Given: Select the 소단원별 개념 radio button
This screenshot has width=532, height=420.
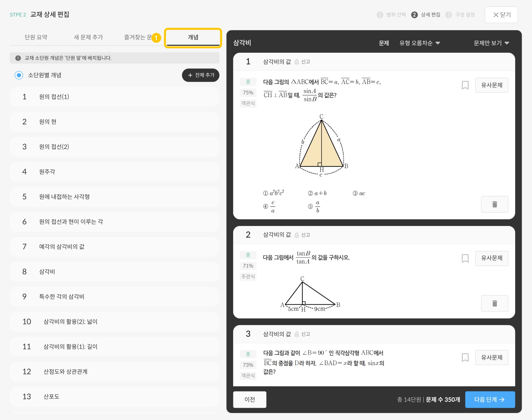Looking at the screenshot, I should point(19,75).
